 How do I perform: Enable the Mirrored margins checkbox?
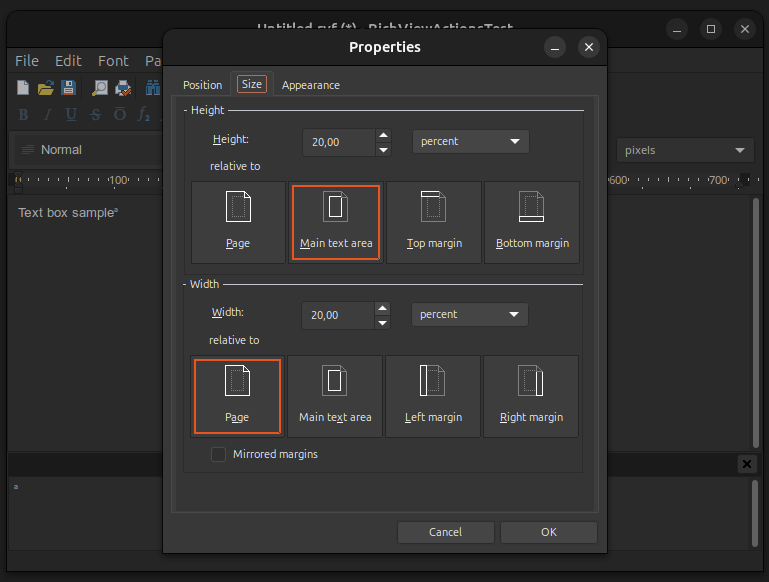pos(218,455)
